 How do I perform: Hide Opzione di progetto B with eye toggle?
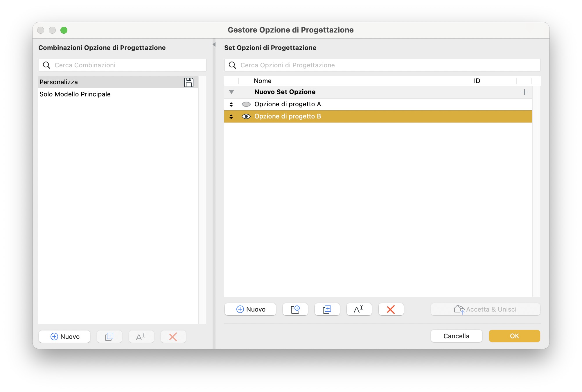246,116
